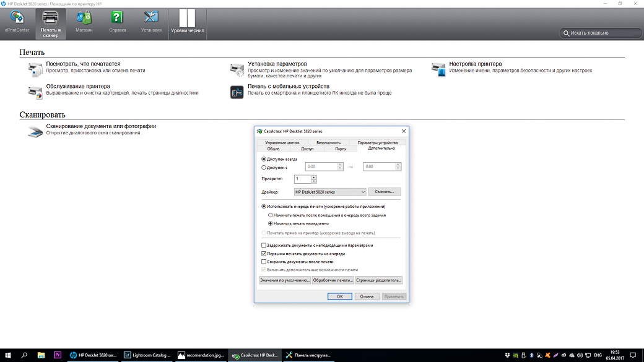
Task: Click the OneDrive cloud tray icon
Action: (x=572, y=355)
